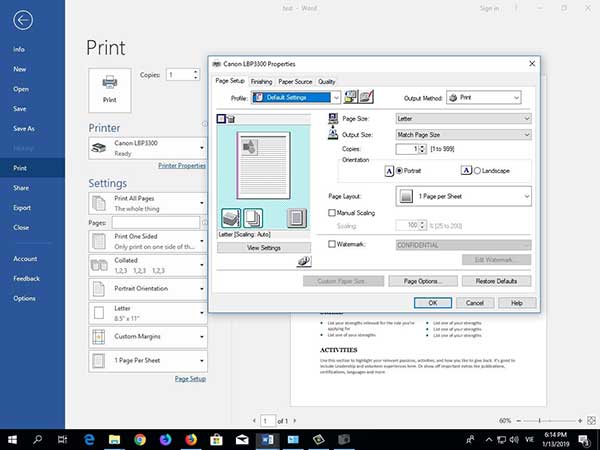Open Windows Start menu

pos(12,440)
